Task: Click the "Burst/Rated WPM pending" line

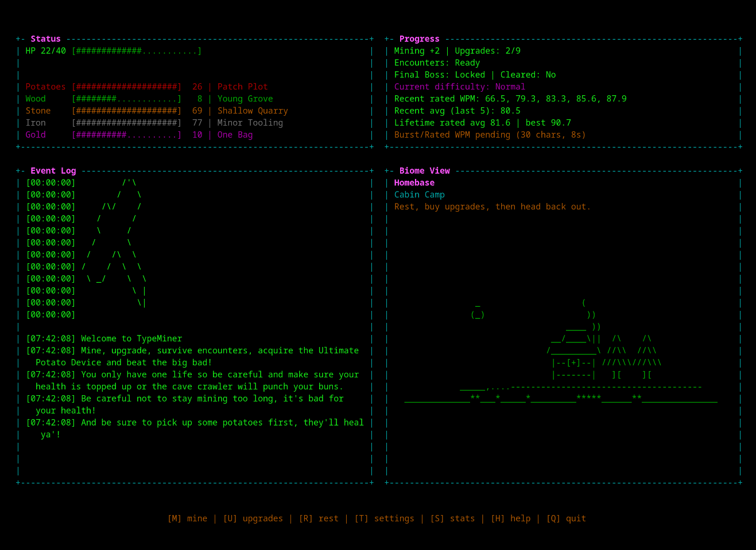Action: (x=490, y=135)
